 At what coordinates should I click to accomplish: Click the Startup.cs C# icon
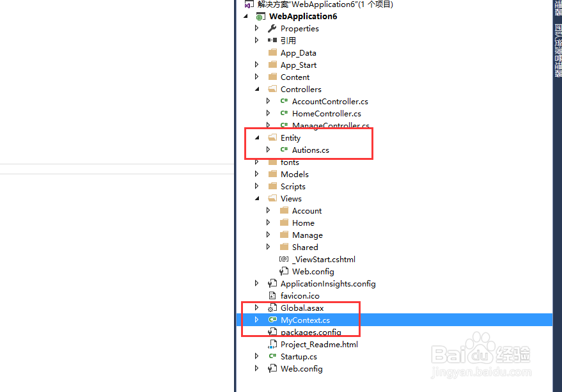coord(272,356)
